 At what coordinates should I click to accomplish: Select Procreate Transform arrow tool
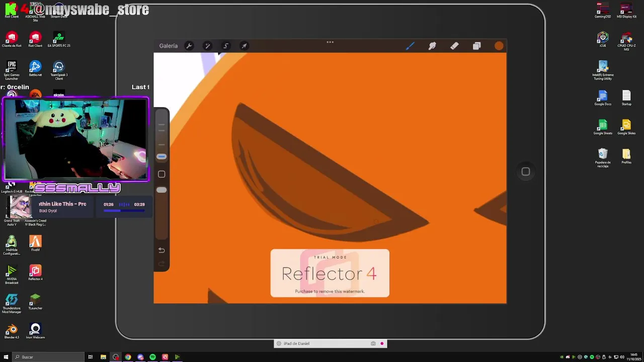tap(244, 46)
